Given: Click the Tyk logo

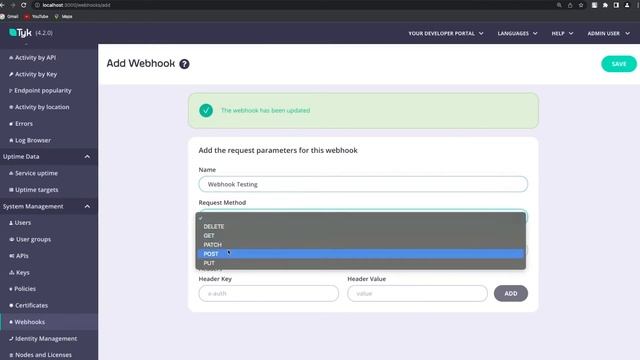Looking at the screenshot, I should [x=20, y=33].
